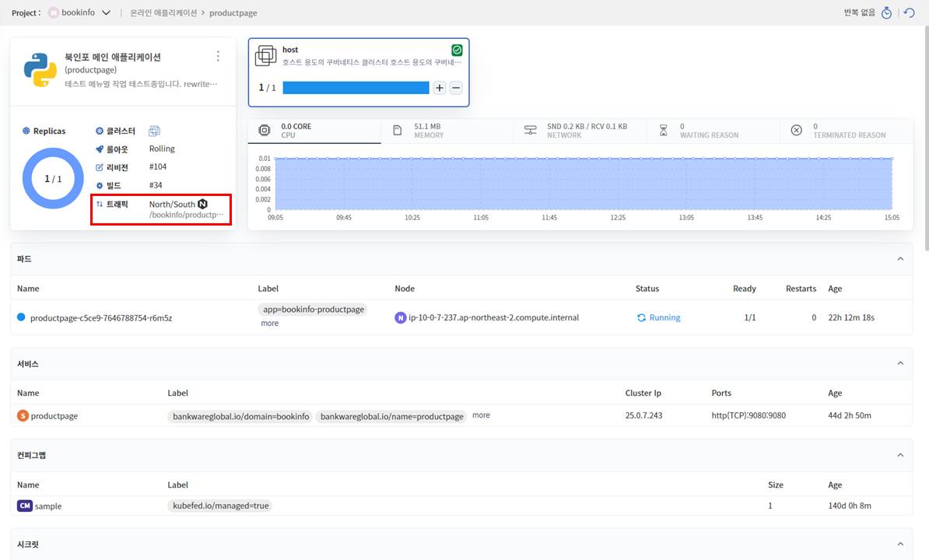
Task: Click the page vertical scrollbar
Action: pos(926,139)
